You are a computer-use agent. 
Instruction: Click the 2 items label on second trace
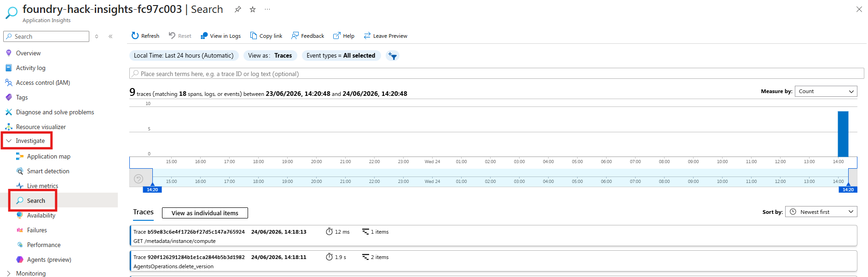point(380,257)
